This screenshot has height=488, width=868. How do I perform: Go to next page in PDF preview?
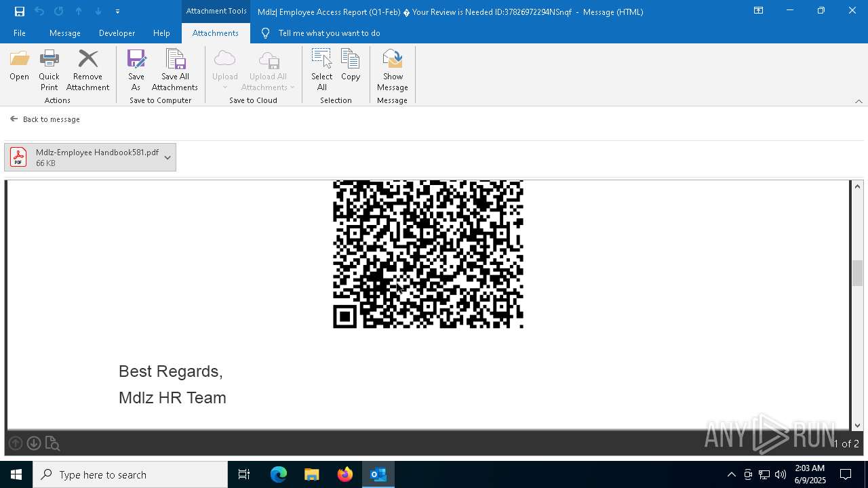click(x=34, y=443)
